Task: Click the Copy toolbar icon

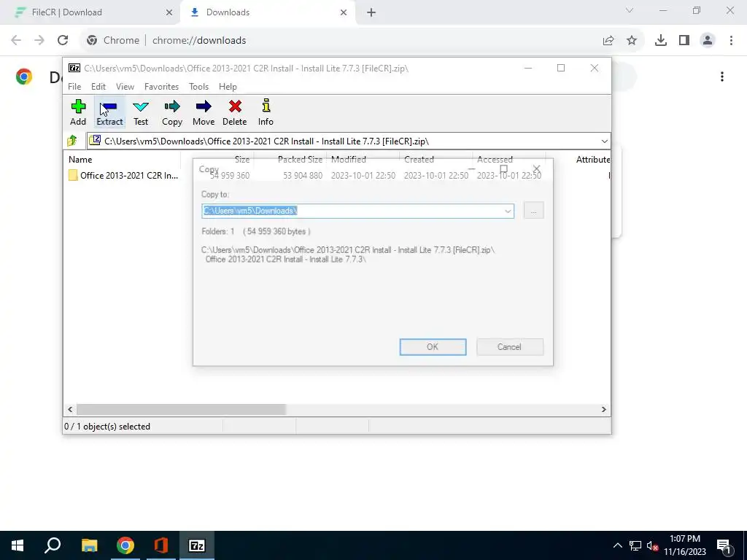Action: tap(172, 112)
